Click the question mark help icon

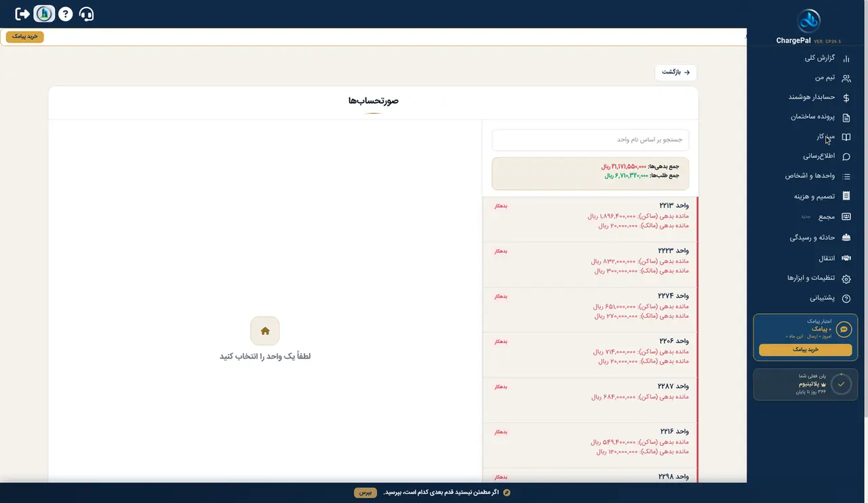(65, 14)
